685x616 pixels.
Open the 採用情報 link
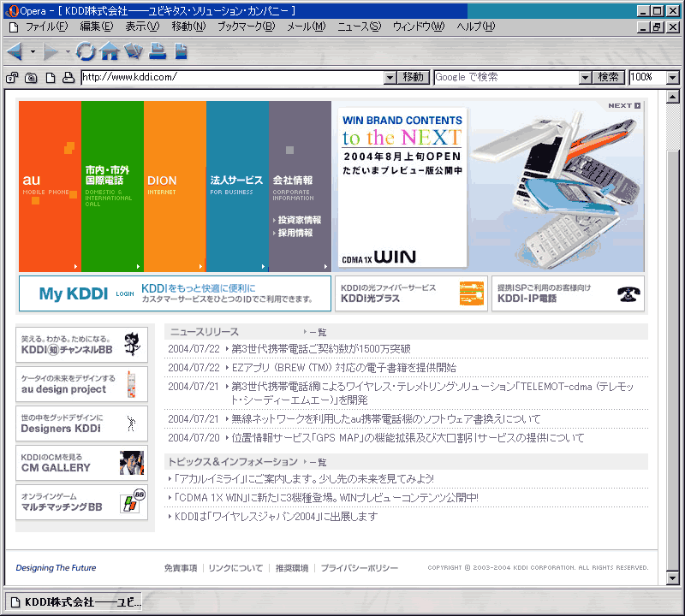295,233
